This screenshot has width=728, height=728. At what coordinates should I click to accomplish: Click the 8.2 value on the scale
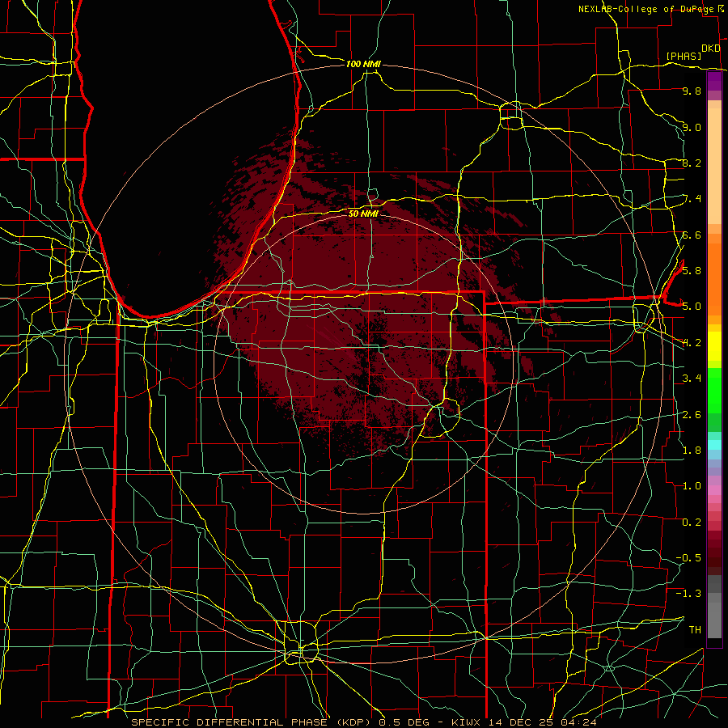(692, 163)
